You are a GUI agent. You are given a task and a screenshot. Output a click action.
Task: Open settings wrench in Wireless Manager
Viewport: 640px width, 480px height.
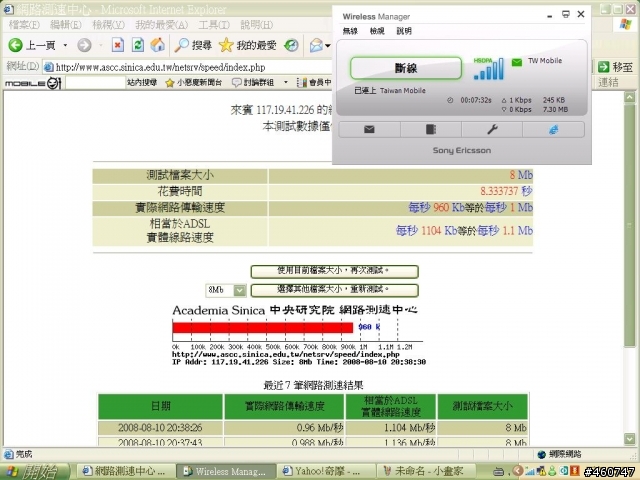pos(492,129)
